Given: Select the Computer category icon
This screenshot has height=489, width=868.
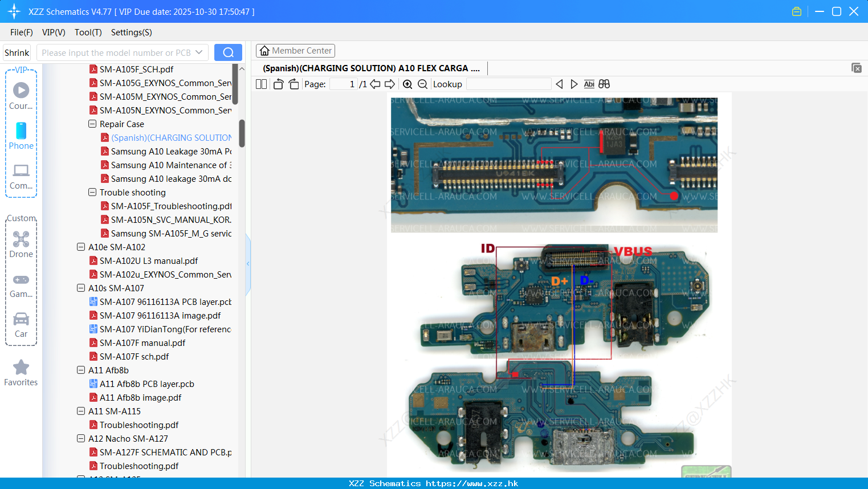Looking at the screenshot, I should coord(21,176).
